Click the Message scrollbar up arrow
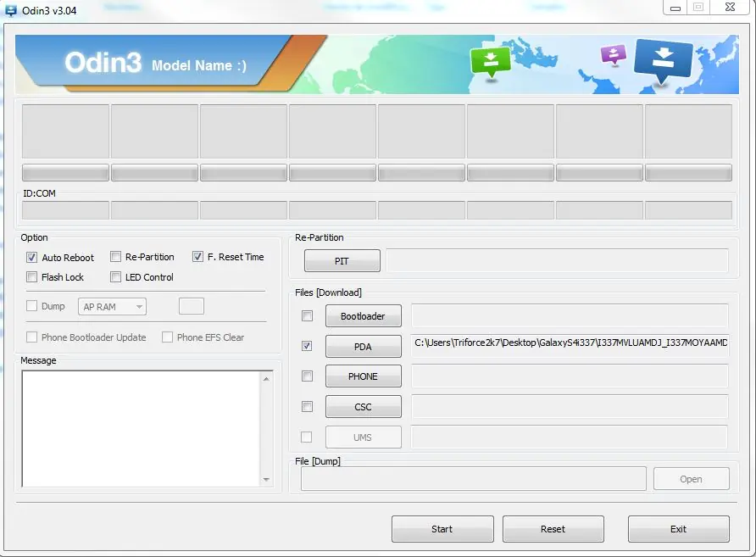The width and height of the screenshot is (756, 557). [266, 379]
